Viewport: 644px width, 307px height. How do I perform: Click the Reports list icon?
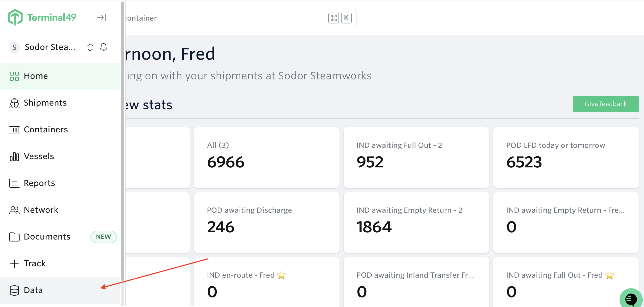pyautogui.click(x=14, y=183)
